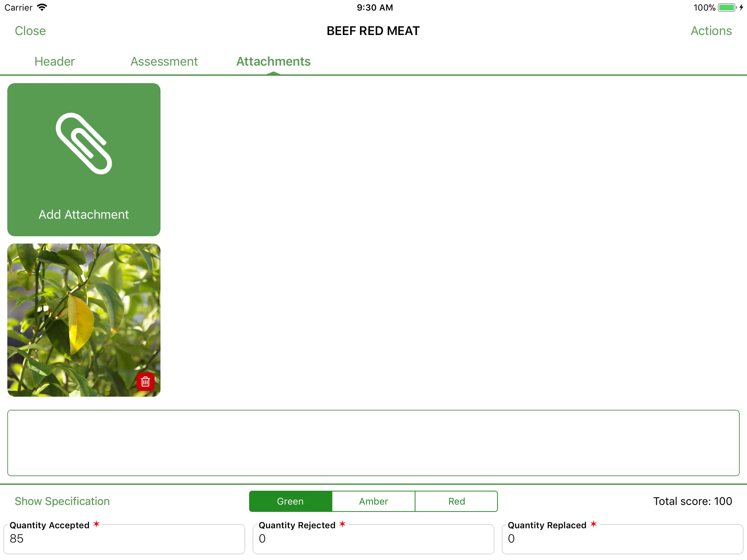Toggle Amber assessment result button

tap(373, 501)
